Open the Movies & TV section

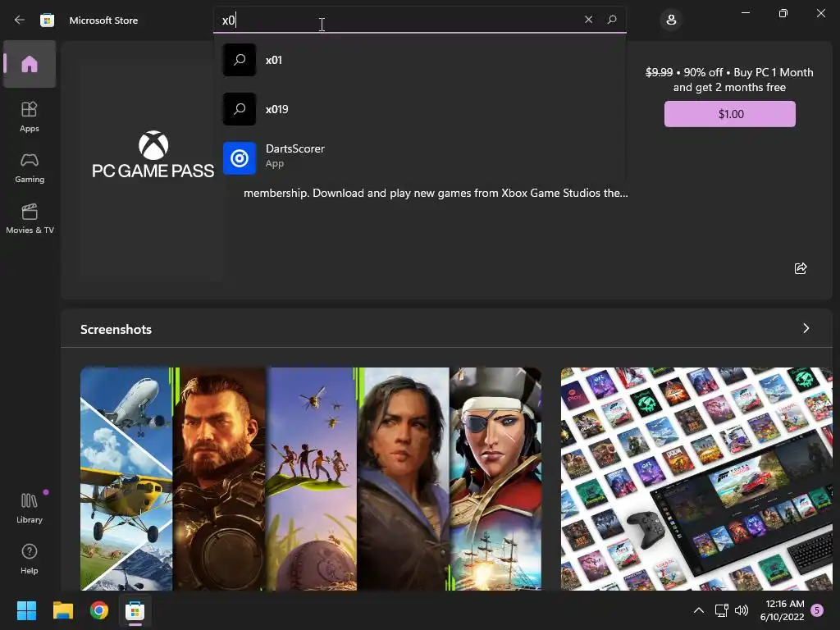pos(30,218)
